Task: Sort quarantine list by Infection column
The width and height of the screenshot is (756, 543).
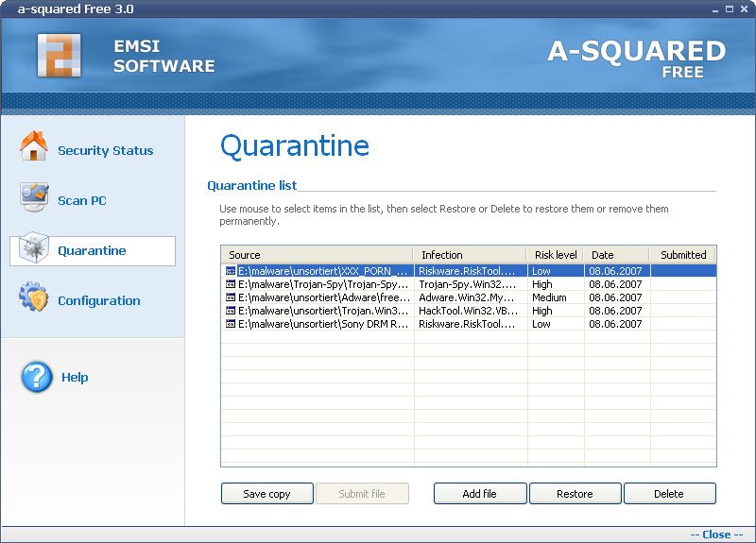Action: pos(470,255)
